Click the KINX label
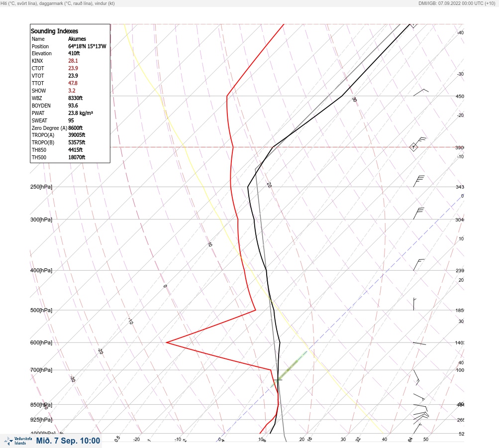This screenshot has height=448, width=499. tap(37, 61)
